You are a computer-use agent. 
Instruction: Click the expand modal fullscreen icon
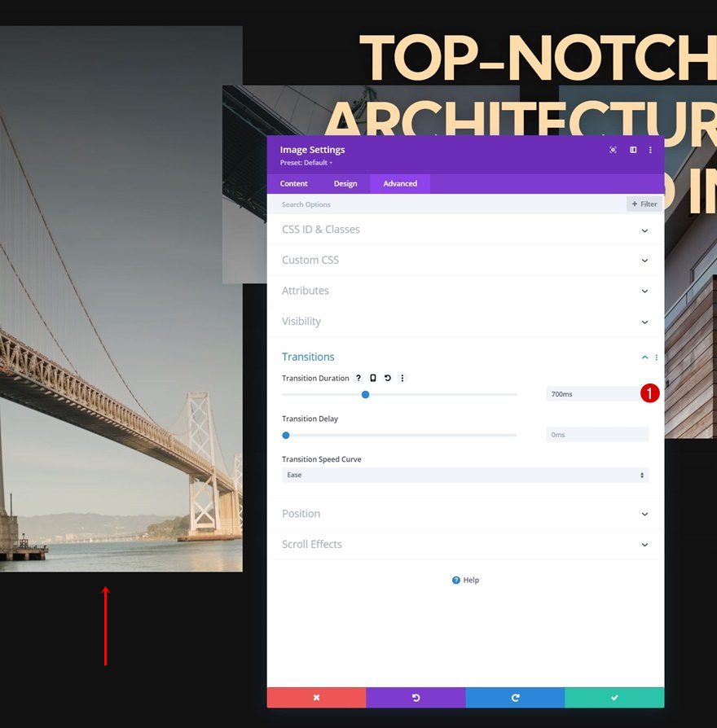coord(613,150)
